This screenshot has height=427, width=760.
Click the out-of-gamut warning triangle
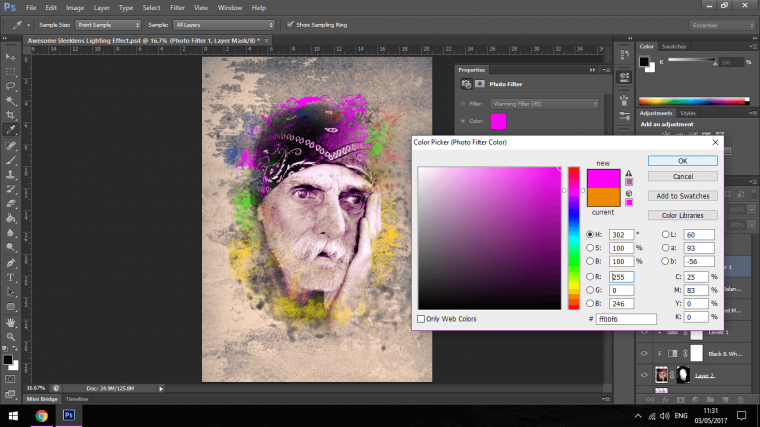coord(629,173)
